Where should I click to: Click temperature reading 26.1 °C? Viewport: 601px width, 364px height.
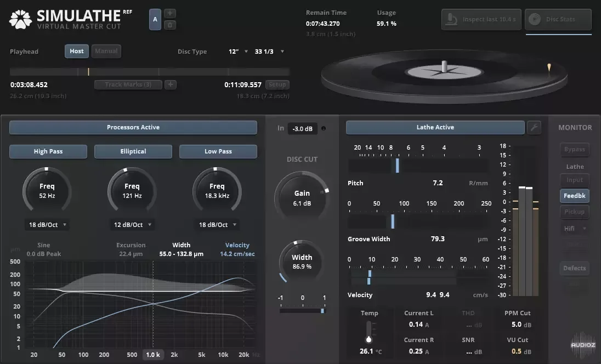[x=371, y=351]
